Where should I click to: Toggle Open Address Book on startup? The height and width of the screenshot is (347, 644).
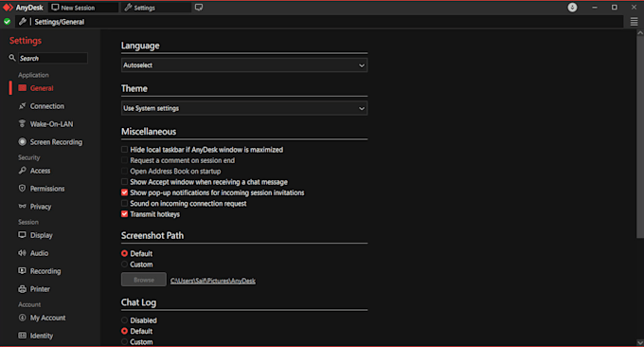(124, 171)
